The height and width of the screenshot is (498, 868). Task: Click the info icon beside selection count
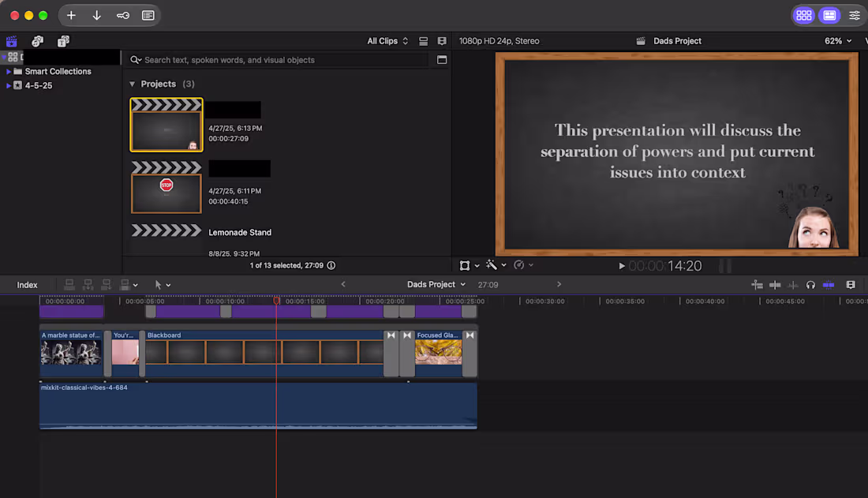coord(331,265)
